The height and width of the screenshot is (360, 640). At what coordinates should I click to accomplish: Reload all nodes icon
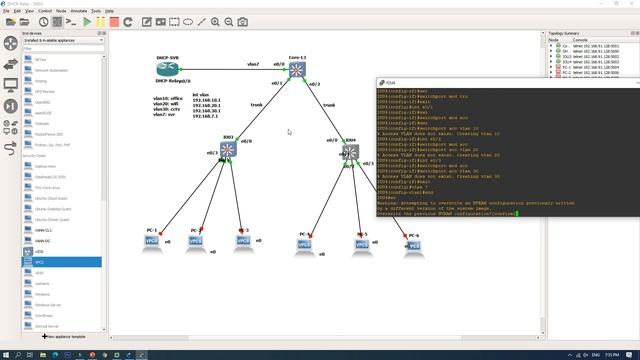click(128, 22)
